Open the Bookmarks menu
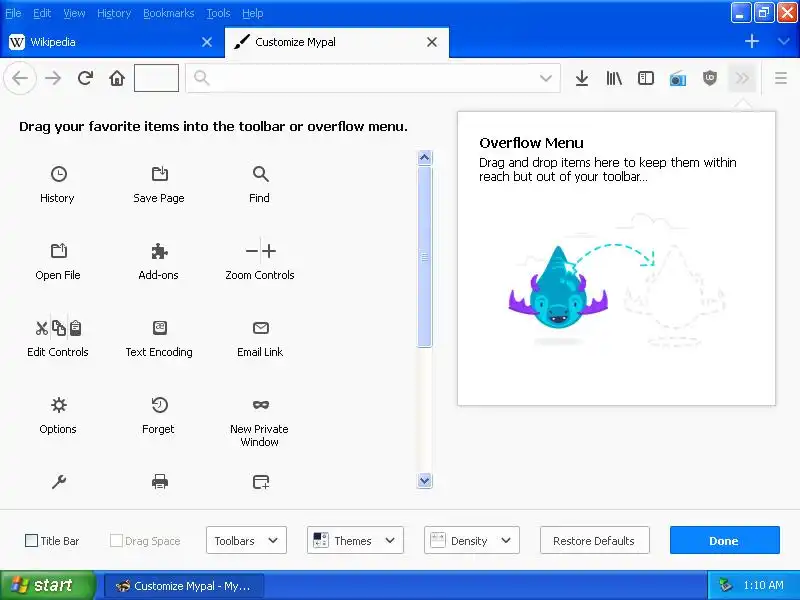The image size is (800, 600). (x=168, y=13)
